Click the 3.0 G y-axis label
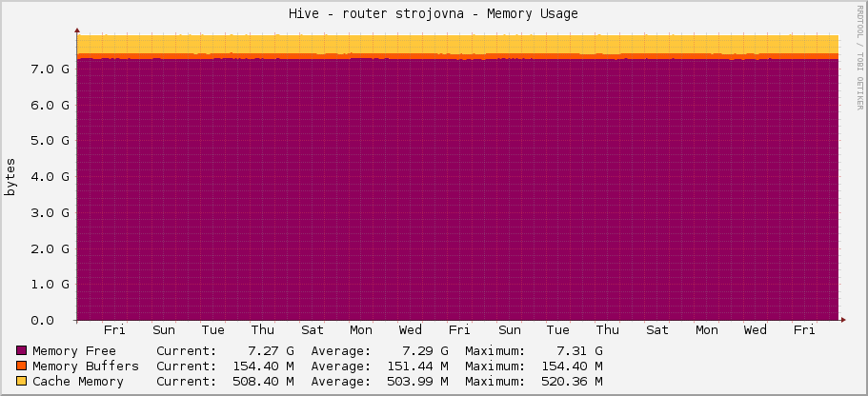Image resolution: width=868 pixels, height=396 pixels. pos(50,212)
